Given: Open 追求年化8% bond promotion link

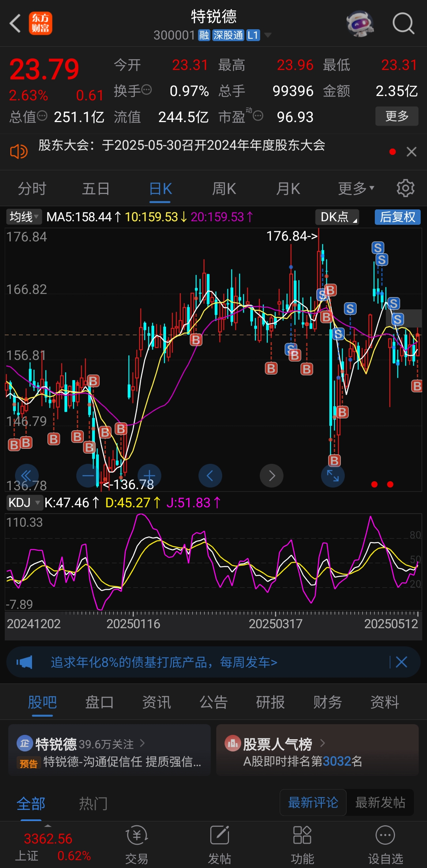Looking at the screenshot, I should [x=164, y=662].
